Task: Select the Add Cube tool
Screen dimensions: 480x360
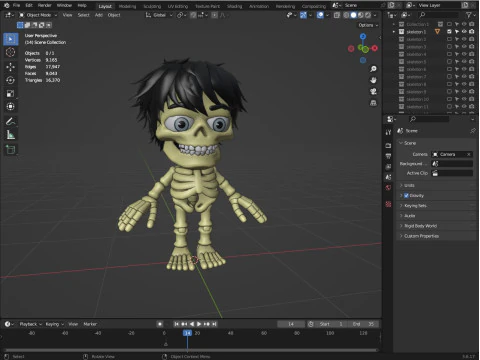Action: 11,149
